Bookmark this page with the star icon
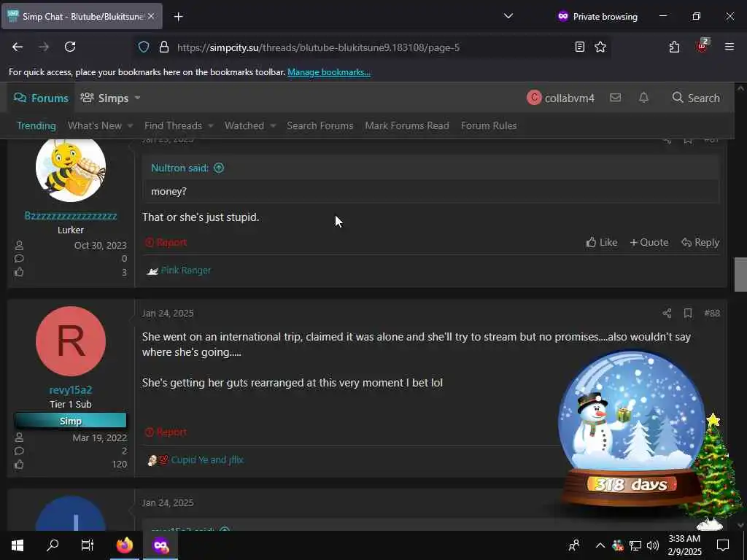 (x=600, y=47)
